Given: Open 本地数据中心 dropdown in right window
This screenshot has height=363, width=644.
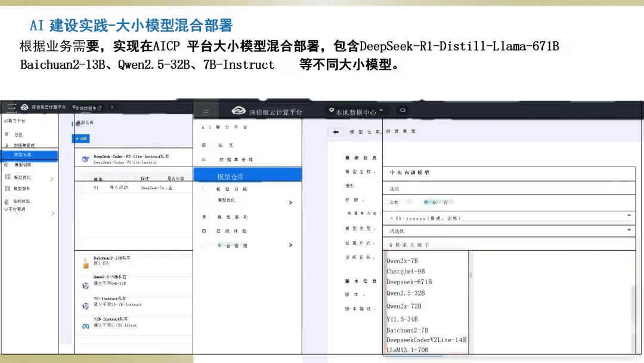Looking at the screenshot, I should [x=356, y=112].
